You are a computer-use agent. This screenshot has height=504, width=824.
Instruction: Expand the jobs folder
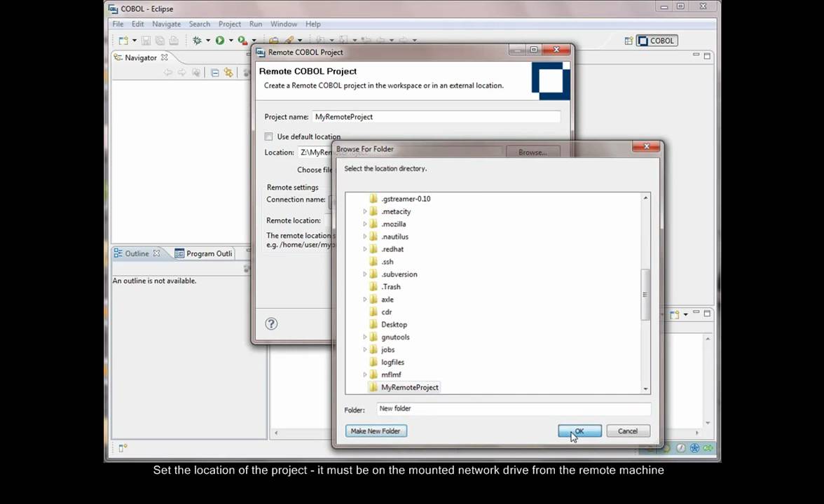[x=364, y=350]
